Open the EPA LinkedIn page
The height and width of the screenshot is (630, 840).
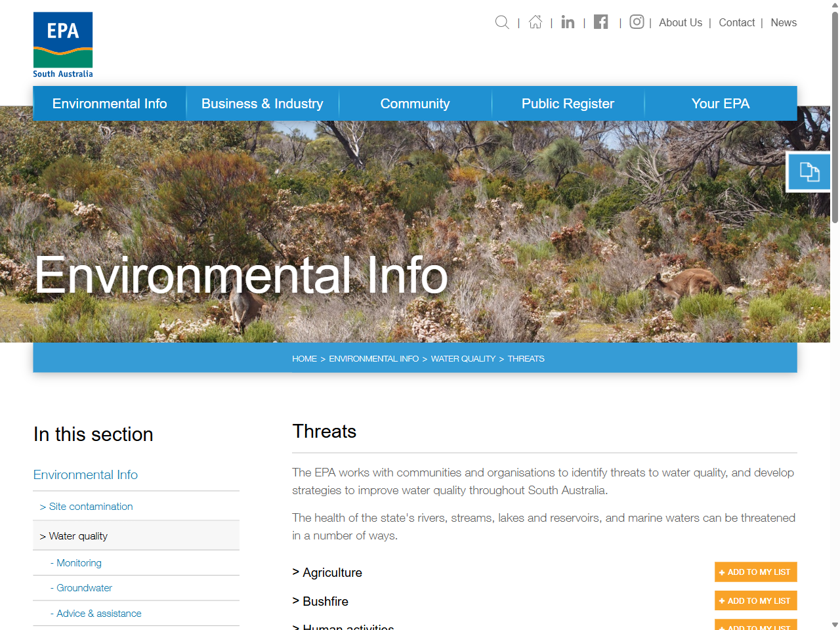pos(568,22)
